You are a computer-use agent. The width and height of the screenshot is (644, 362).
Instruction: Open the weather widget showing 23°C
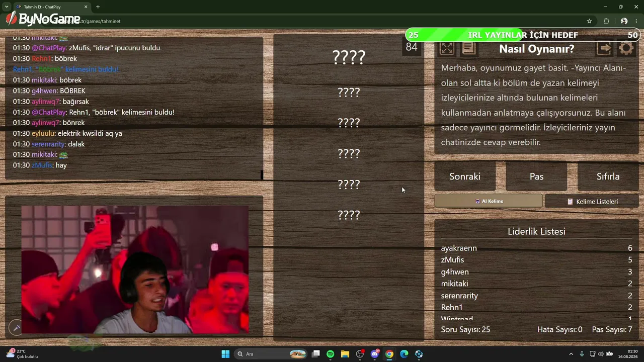[x=22, y=354]
